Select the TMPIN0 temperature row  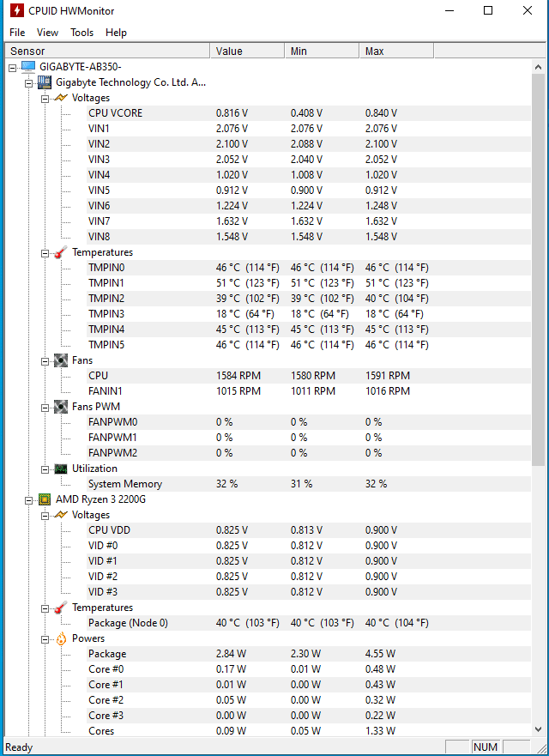(x=309, y=268)
